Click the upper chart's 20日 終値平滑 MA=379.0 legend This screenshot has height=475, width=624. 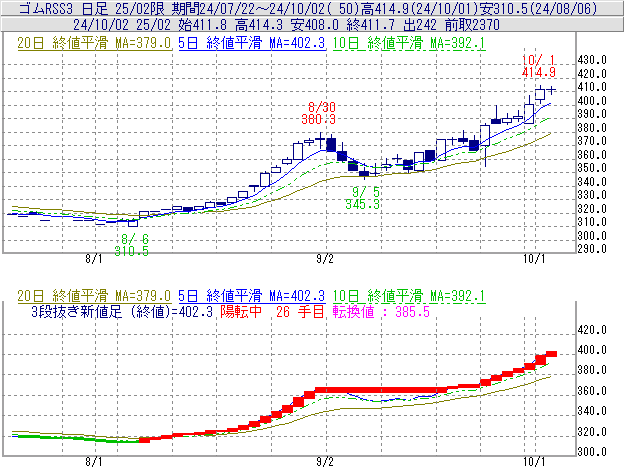tap(94, 43)
